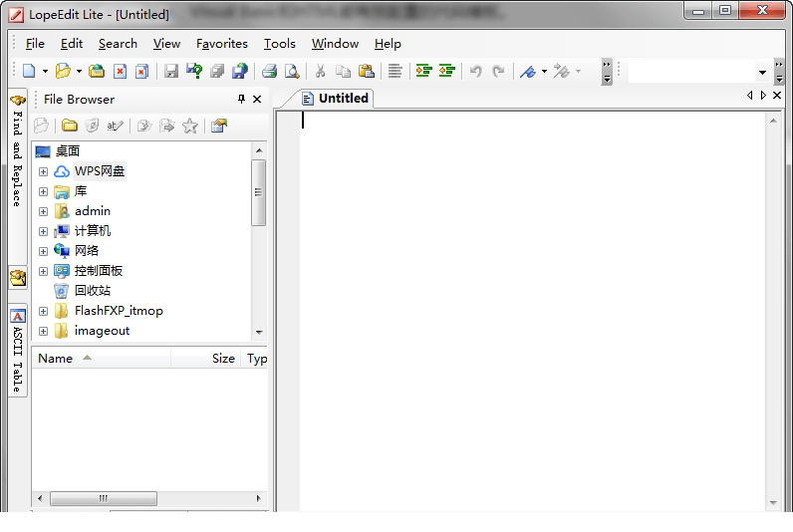Click the Select All lines icon
The height and width of the screenshot is (532, 793).
pyautogui.click(x=395, y=72)
